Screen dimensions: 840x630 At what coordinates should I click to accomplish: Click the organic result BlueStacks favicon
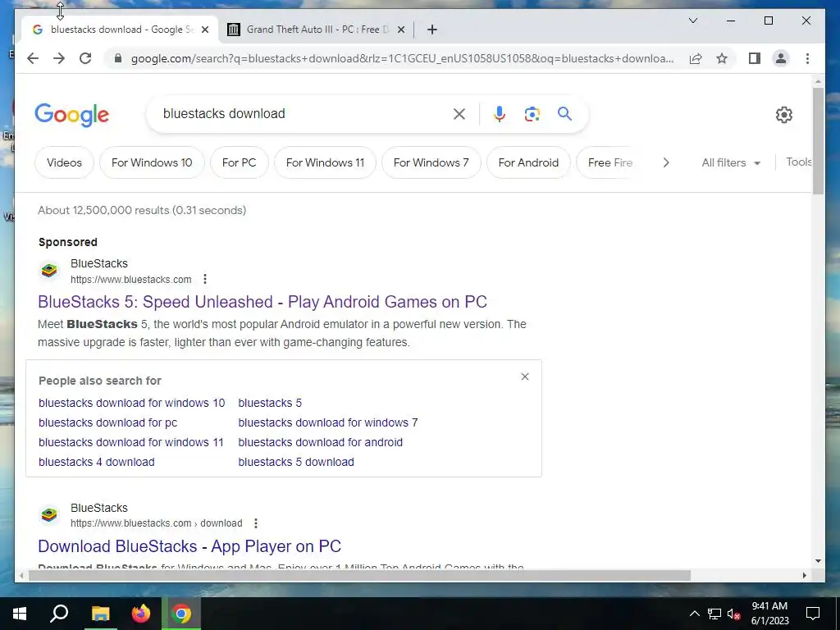tap(48, 515)
